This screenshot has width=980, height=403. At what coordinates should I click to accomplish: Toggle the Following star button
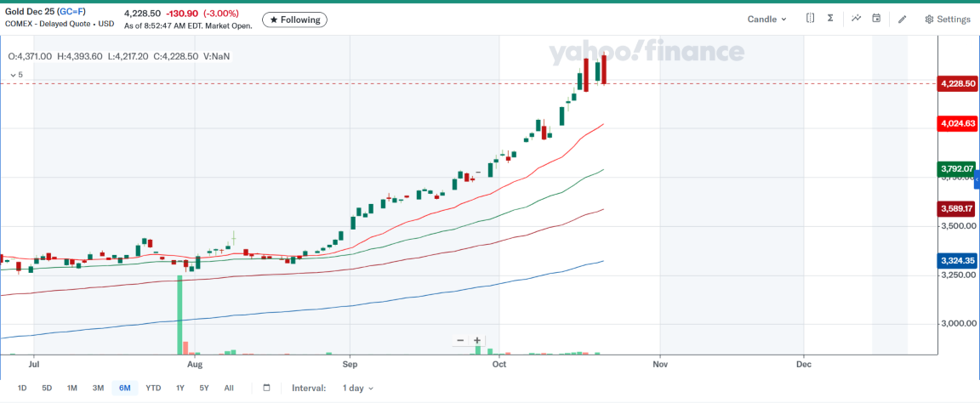(294, 20)
